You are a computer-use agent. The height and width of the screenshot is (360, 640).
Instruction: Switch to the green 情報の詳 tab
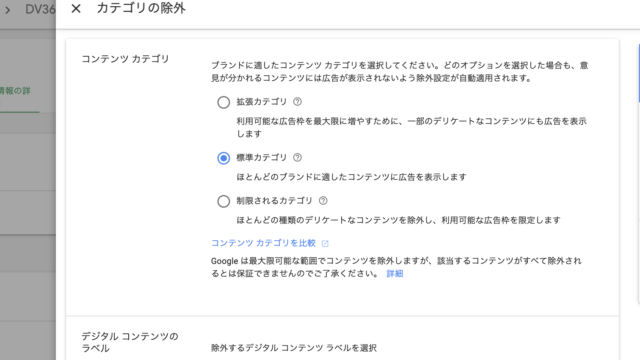[x=15, y=91]
